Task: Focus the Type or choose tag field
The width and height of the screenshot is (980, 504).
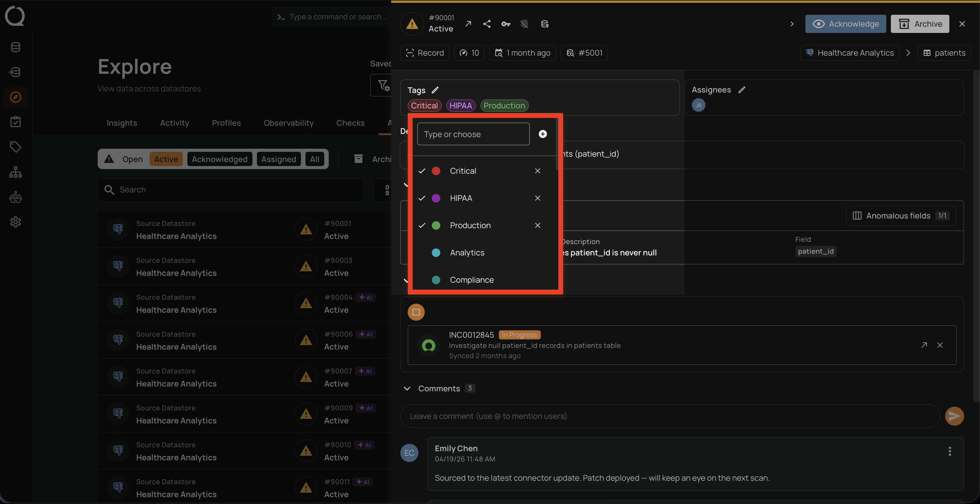Action: pyautogui.click(x=473, y=134)
